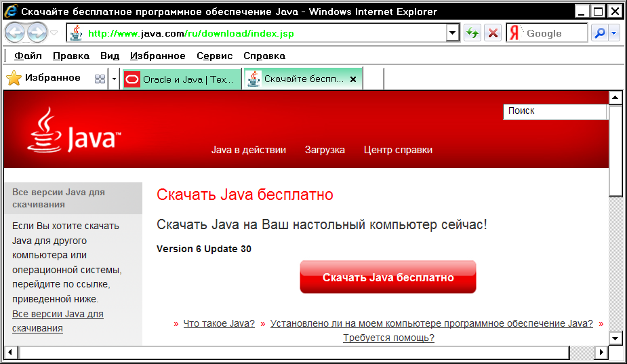This screenshot has height=364, width=627.
Task: Open Установлено ли на моем компьютере Java link
Action: tap(432, 323)
